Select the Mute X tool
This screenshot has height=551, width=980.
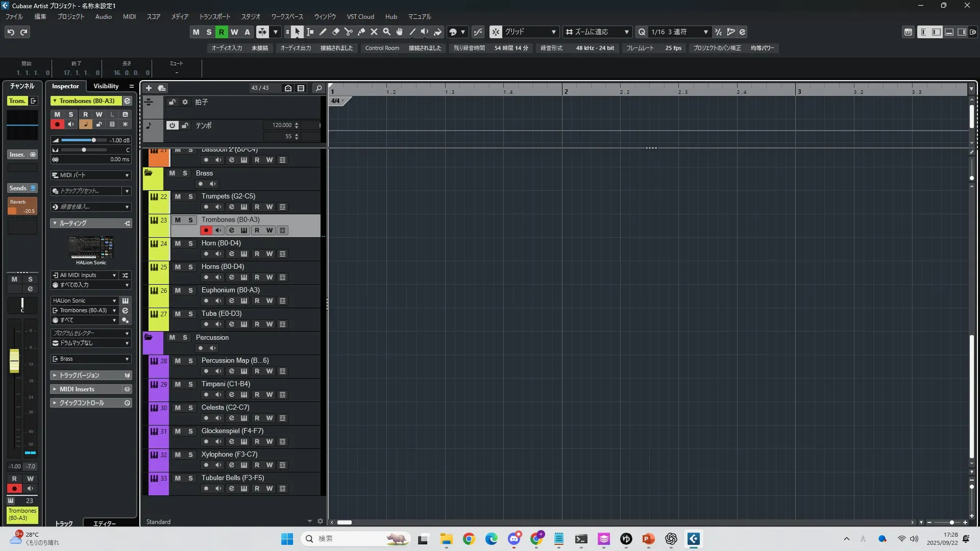[x=374, y=32]
